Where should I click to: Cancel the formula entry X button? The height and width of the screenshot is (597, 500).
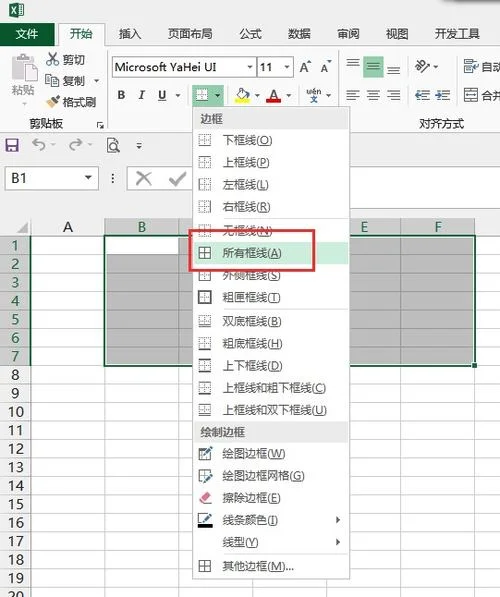click(144, 178)
